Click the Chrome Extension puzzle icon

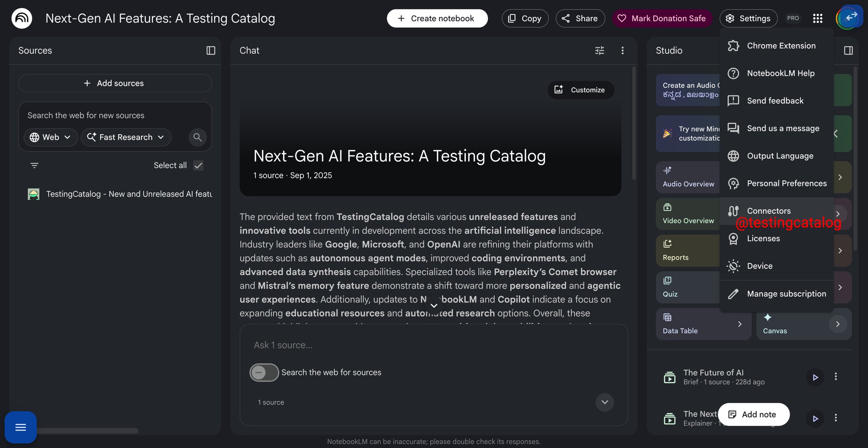point(734,46)
